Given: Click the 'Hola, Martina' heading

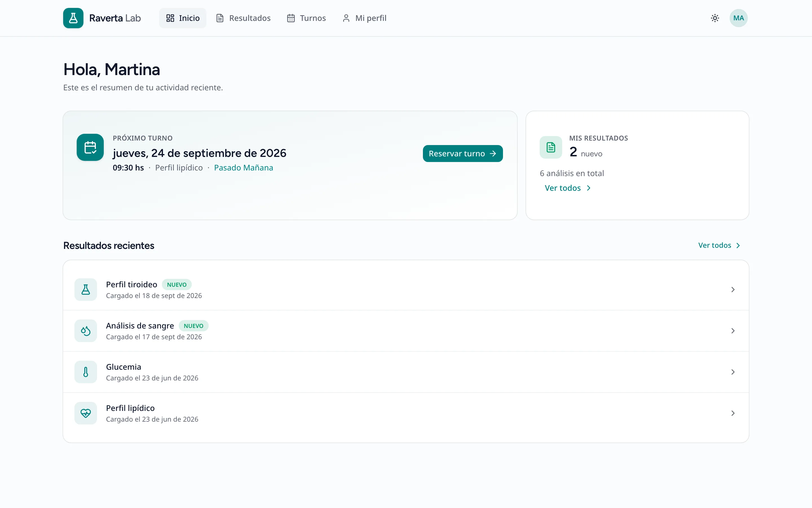Looking at the screenshot, I should (x=112, y=69).
